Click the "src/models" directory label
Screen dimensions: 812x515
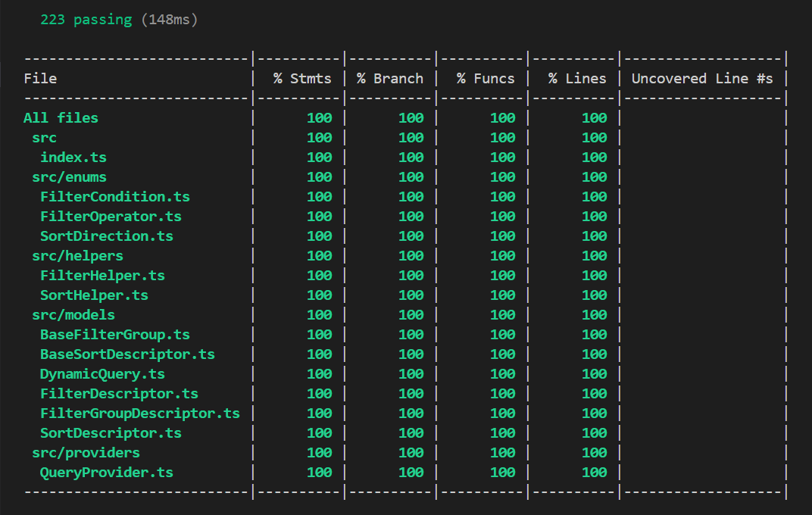pyautogui.click(x=73, y=315)
